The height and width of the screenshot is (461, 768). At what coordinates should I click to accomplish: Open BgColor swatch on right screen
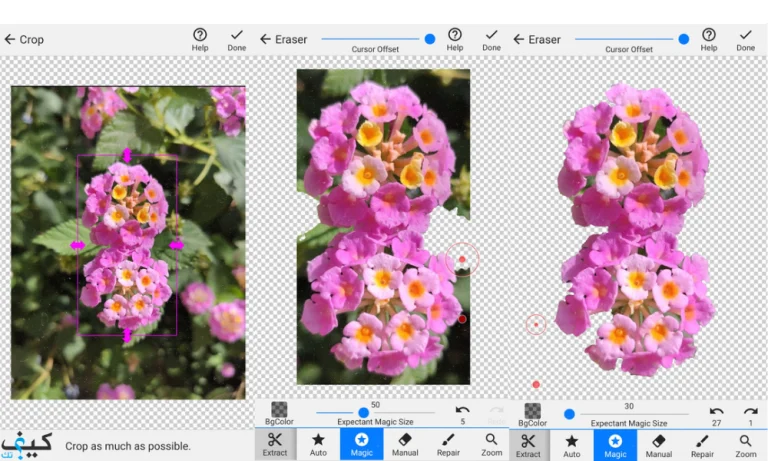(x=532, y=415)
